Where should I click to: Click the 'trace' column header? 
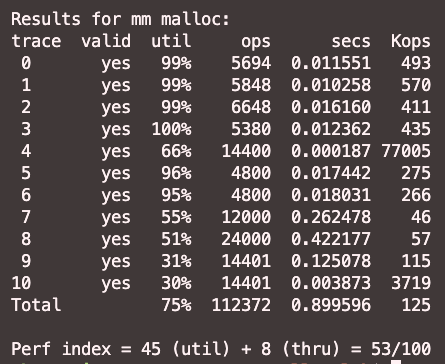click(36, 41)
